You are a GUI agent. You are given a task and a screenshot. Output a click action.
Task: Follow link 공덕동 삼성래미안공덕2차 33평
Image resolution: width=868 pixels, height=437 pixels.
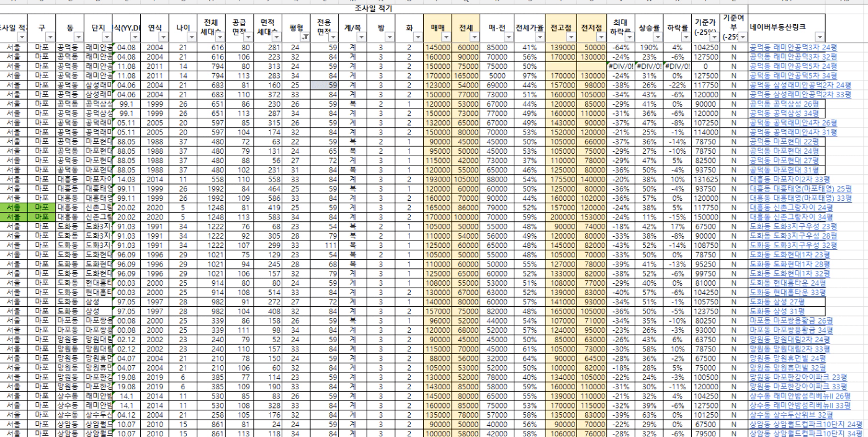click(800, 95)
